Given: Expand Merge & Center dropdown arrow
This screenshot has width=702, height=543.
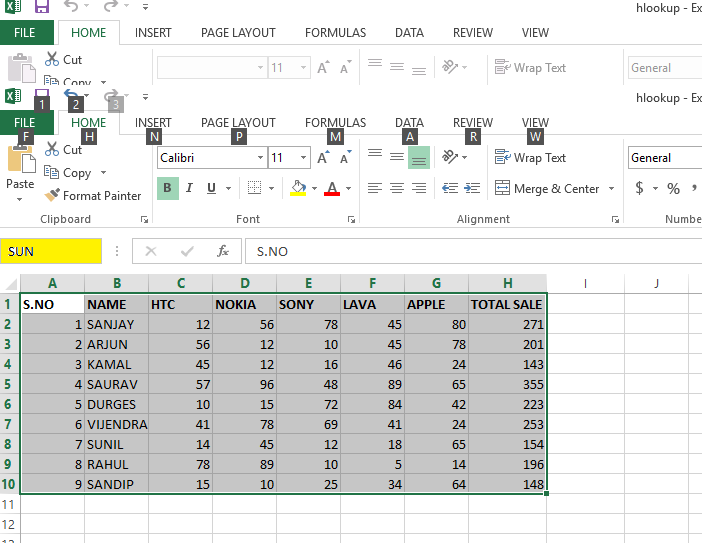Looking at the screenshot, I should tap(611, 188).
